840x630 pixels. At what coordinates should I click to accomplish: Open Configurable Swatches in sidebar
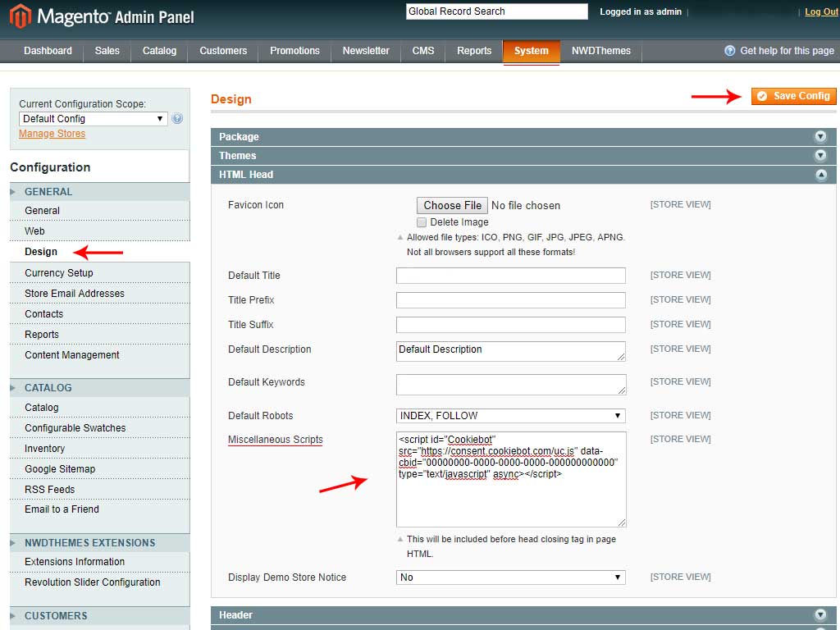(x=75, y=427)
